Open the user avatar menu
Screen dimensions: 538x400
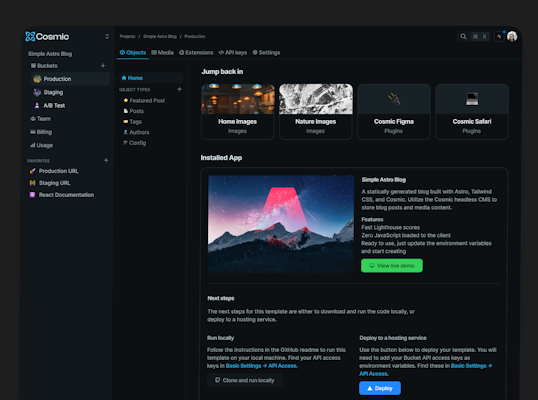[512, 36]
